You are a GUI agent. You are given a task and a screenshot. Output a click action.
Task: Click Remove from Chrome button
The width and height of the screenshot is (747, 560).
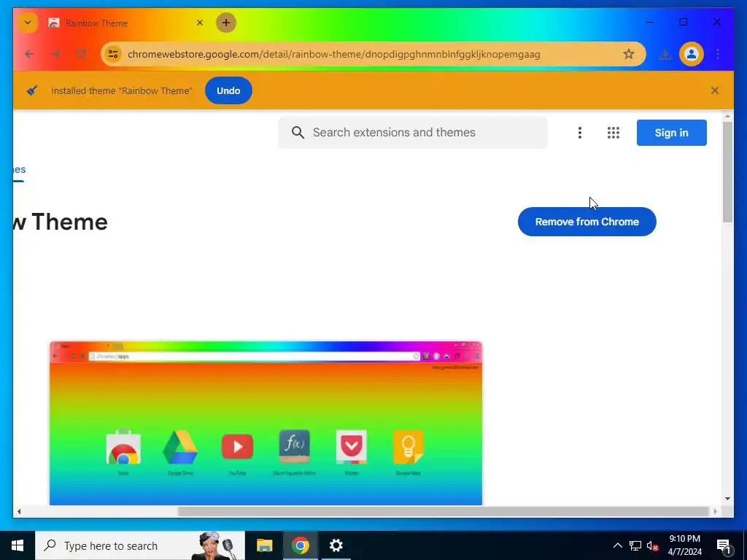pos(587,222)
